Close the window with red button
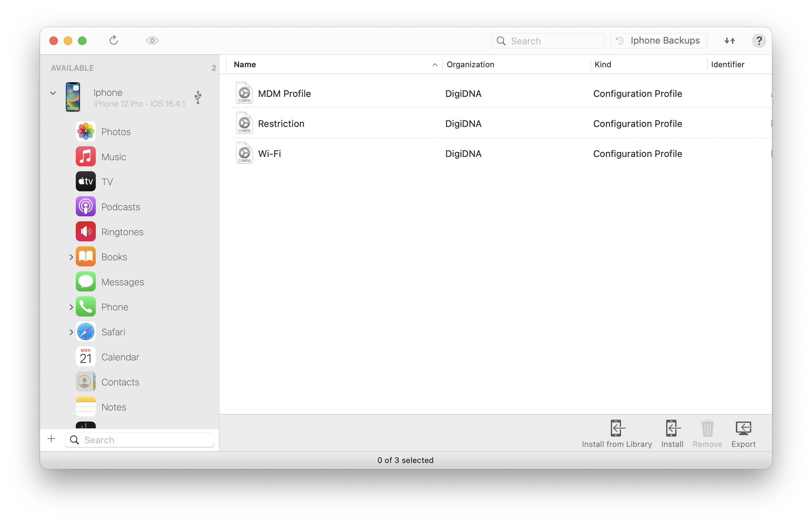The width and height of the screenshot is (812, 522). [54, 41]
